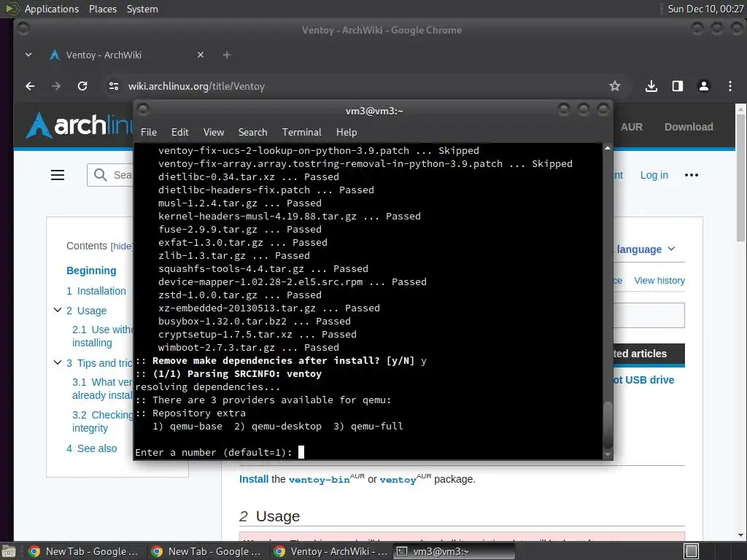
Task: Switch to first New Tab Chrome taskbar item
Action: tap(85, 551)
